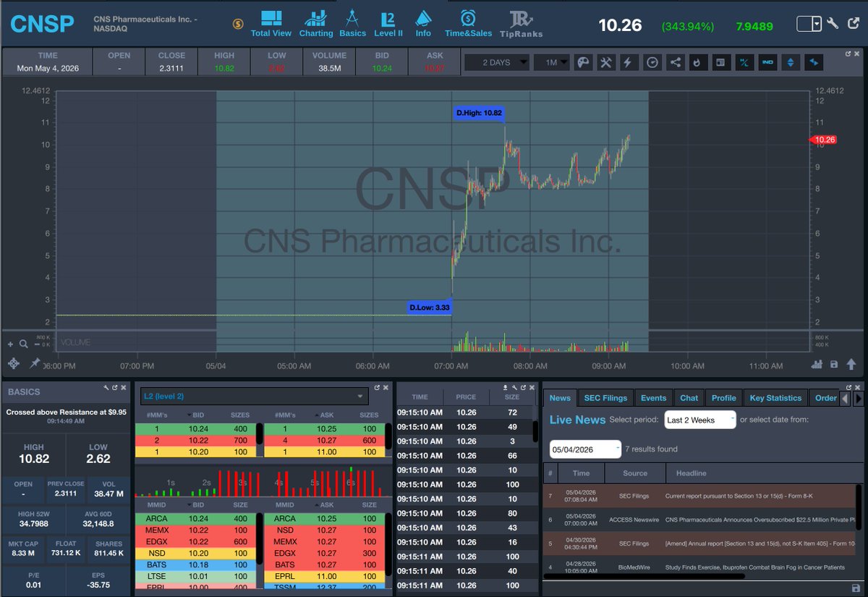This screenshot has width=868, height=597.
Task: Click the vertical up-down arrows chart icon
Action: click(x=791, y=62)
